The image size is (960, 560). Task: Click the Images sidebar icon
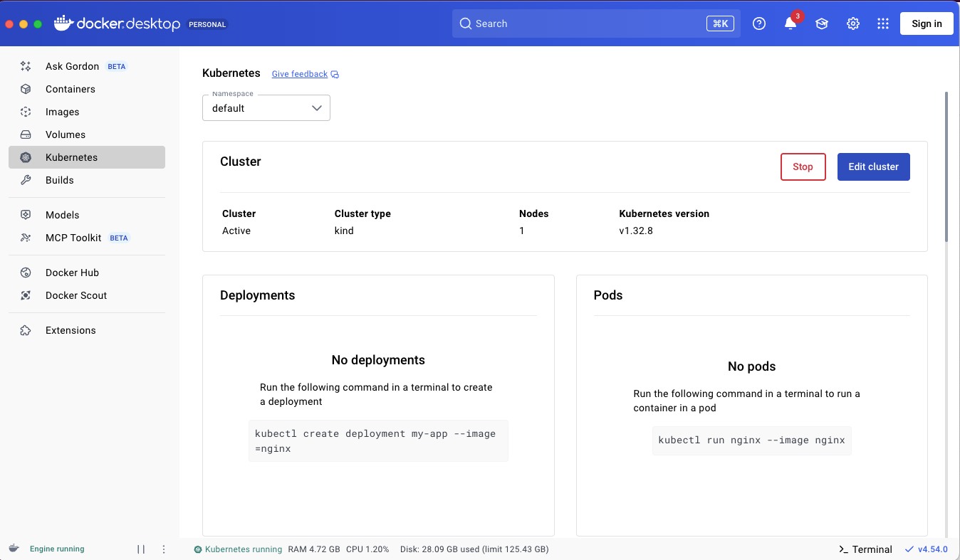pos(26,112)
